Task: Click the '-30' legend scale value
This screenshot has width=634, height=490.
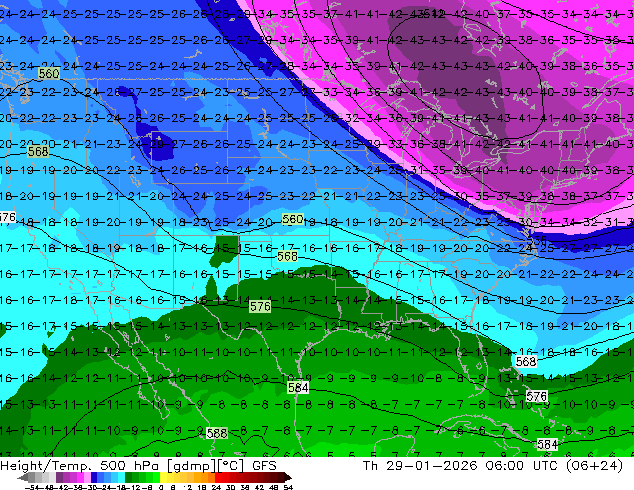Action: tap(93, 487)
